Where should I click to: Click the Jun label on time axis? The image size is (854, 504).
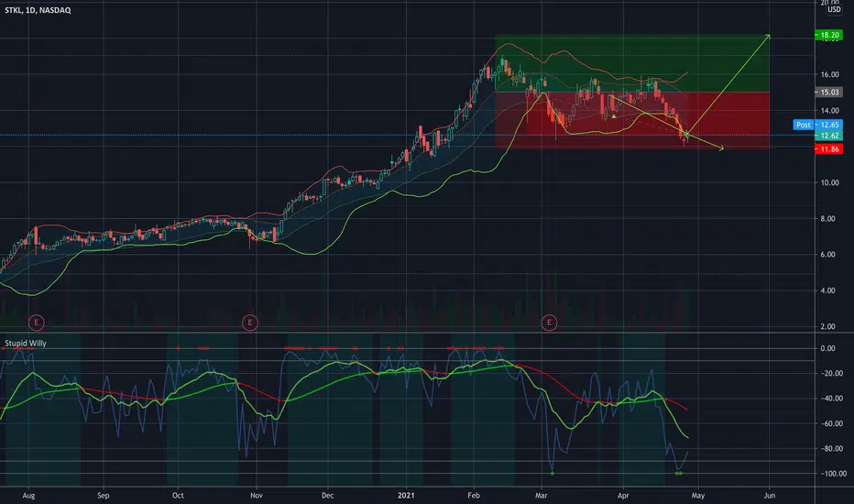(x=769, y=495)
